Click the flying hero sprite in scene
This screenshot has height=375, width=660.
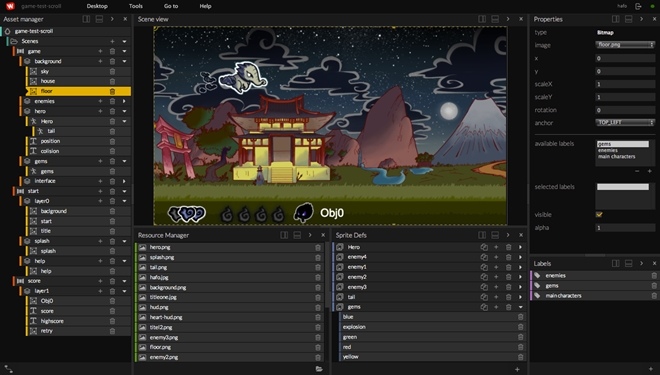pos(242,77)
